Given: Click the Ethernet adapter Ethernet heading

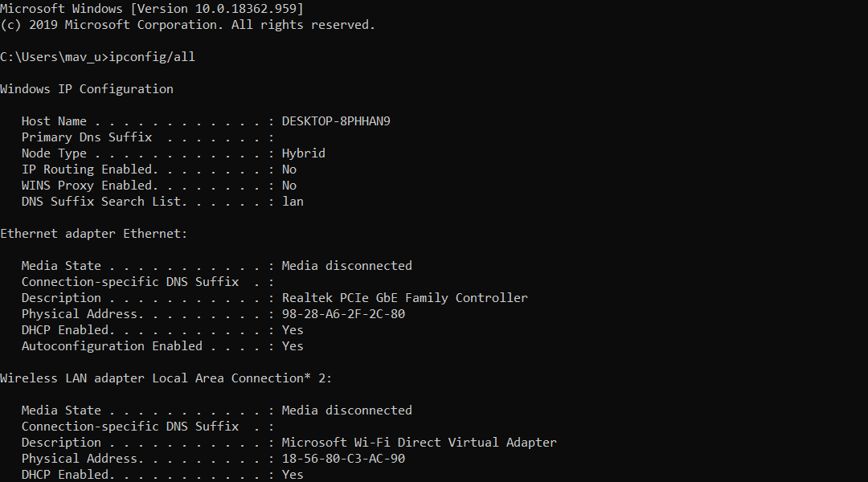Looking at the screenshot, I should click(x=93, y=234).
